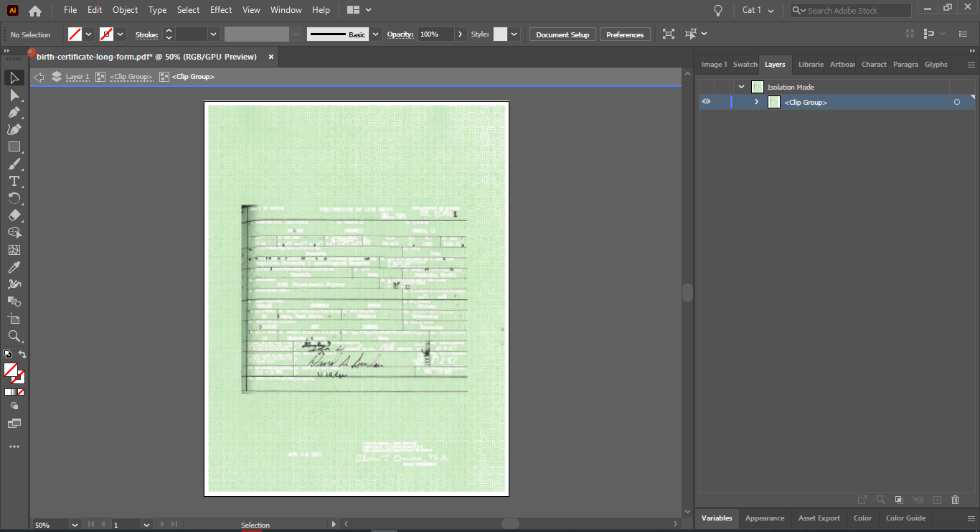Click the Document Setup button
This screenshot has height=532, width=980.
pyautogui.click(x=562, y=34)
